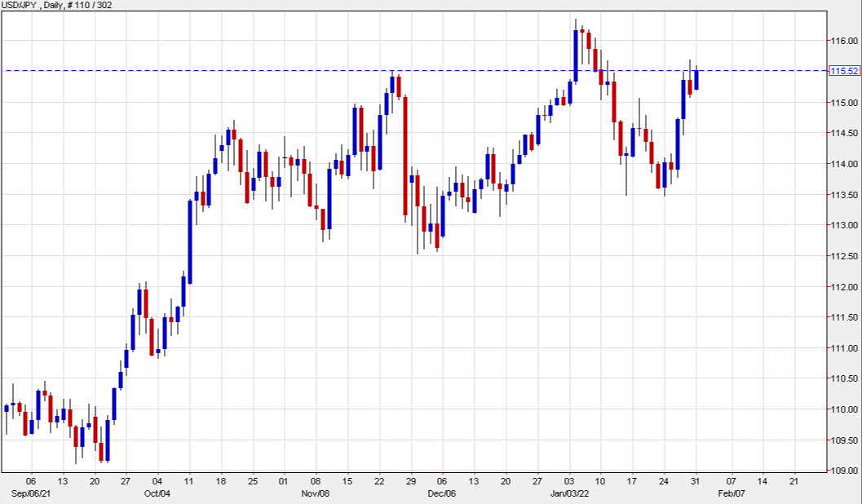Select the 115.52 current price tag
Screen dimensions: 862x504
point(844,71)
